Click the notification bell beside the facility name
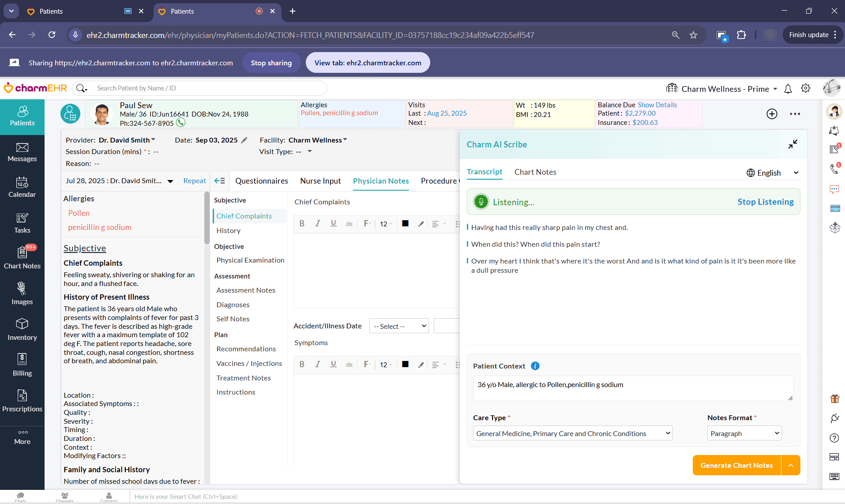845x504 pixels. click(x=788, y=89)
